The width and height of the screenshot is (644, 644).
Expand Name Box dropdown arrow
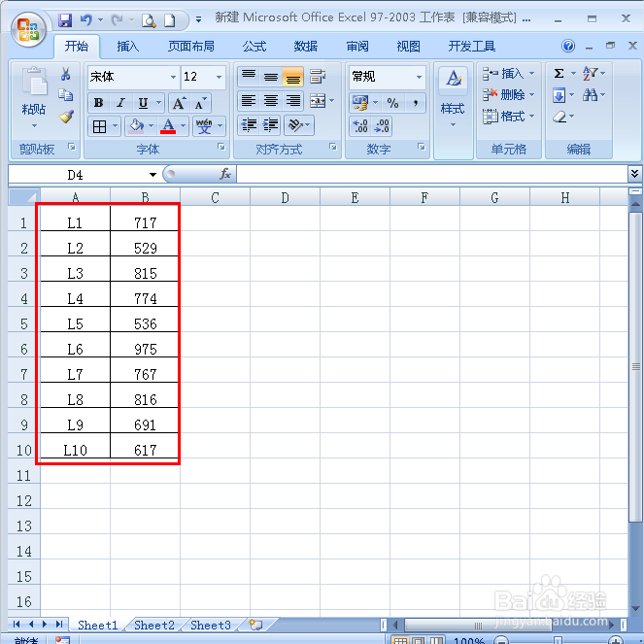pos(153,175)
